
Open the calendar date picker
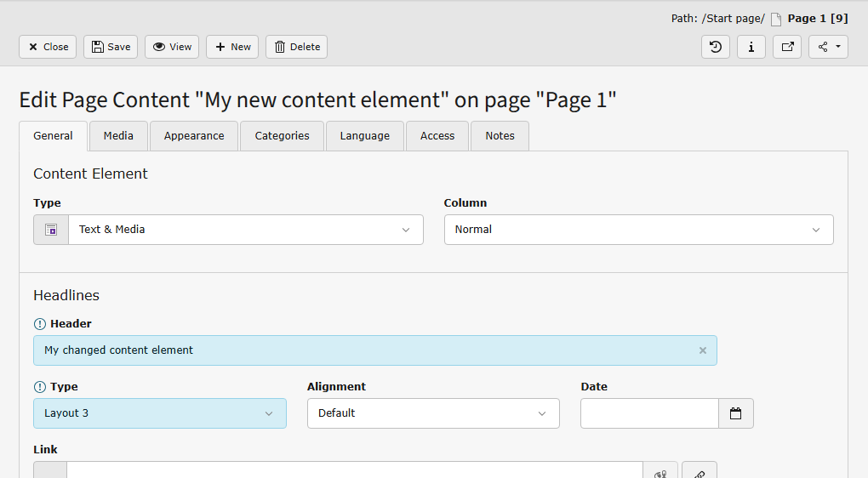(x=736, y=413)
